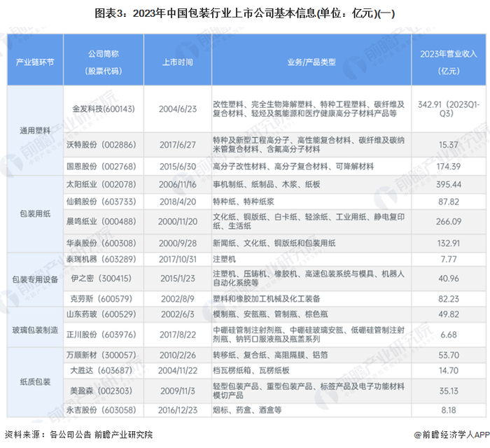Click listing date 2002/6/3

point(178,314)
